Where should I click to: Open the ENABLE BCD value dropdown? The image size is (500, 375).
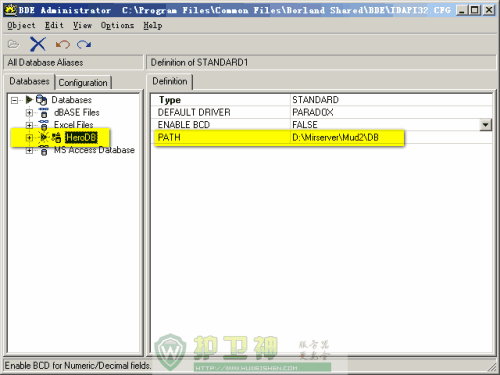pyautogui.click(x=486, y=125)
